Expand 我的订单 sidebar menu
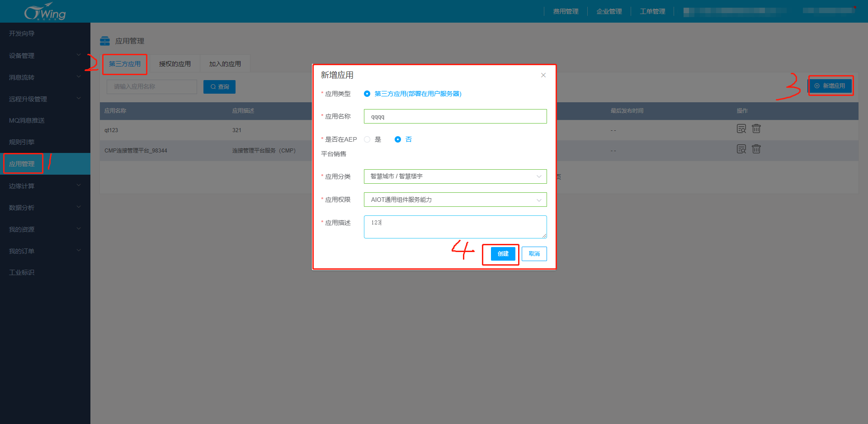 (x=45, y=251)
